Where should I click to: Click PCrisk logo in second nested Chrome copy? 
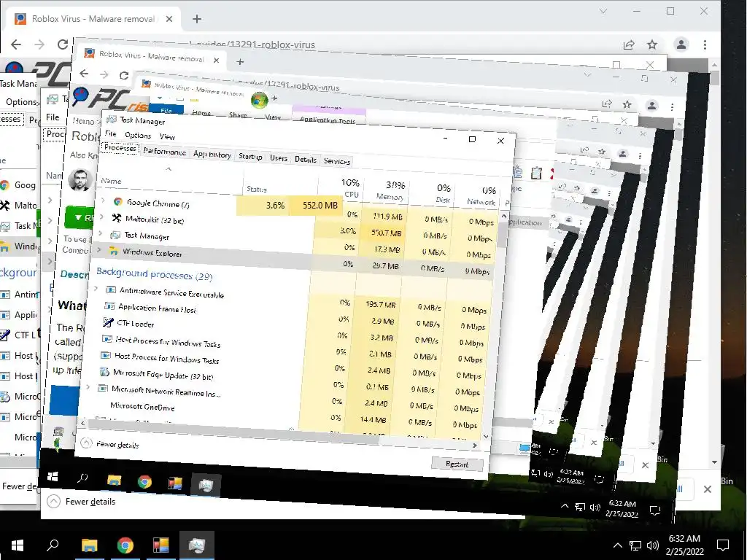tap(109, 99)
